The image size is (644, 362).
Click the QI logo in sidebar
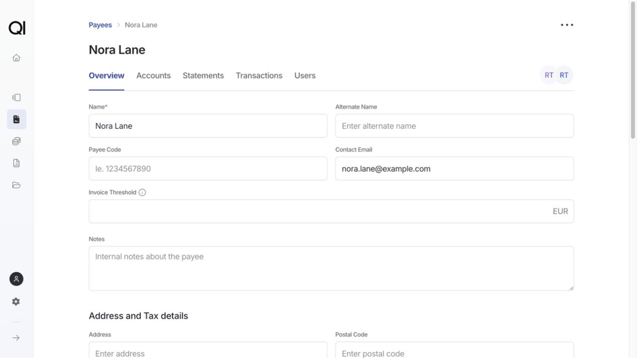tap(17, 28)
